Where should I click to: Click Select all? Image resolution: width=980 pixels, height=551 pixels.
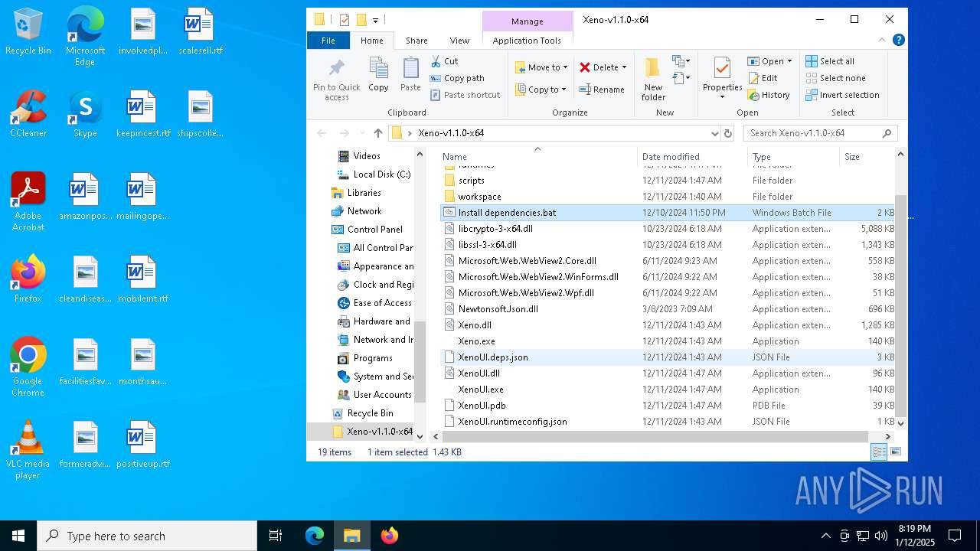point(830,61)
